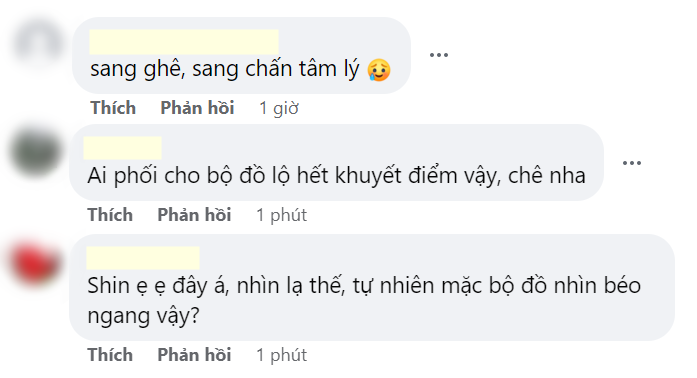Open author name above "sang ghê" comment
Screen dimensions: 697x378
pyautogui.click(x=184, y=42)
